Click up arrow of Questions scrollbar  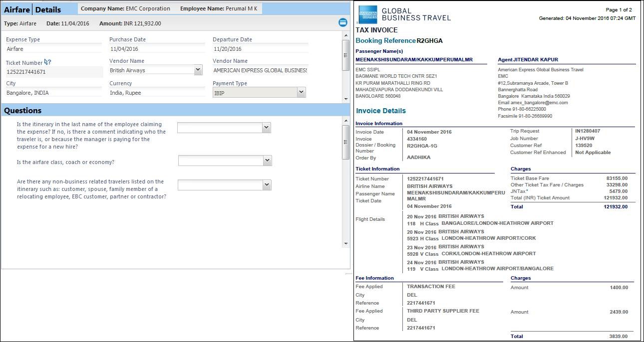point(346,120)
